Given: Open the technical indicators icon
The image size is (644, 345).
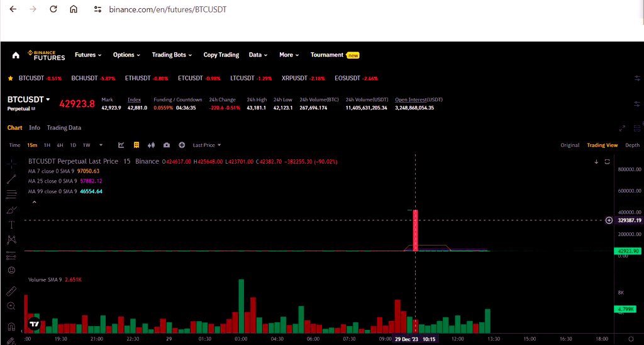Looking at the screenshot, I should [x=121, y=145].
